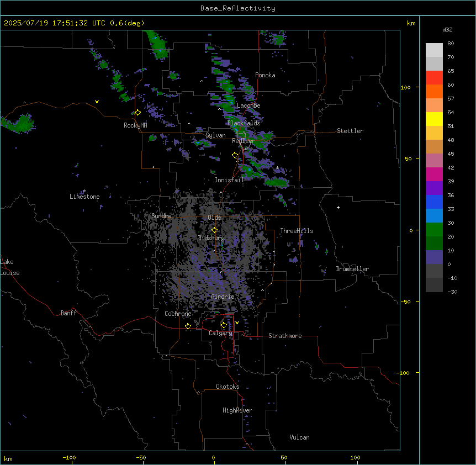Image resolution: width=476 pixels, height=465 pixels.
Task: Click the Strathmore city label
Action: point(285,336)
